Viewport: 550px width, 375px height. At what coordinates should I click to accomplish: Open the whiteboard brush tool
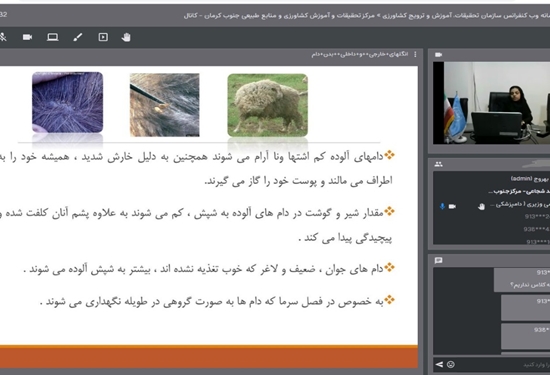tap(78, 37)
